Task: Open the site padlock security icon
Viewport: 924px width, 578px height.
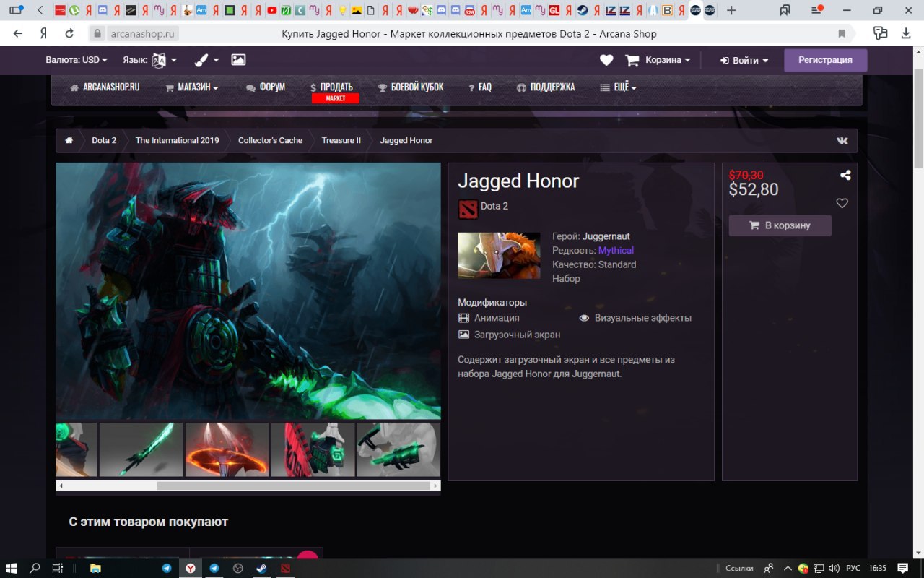Action: click(97, 33)
